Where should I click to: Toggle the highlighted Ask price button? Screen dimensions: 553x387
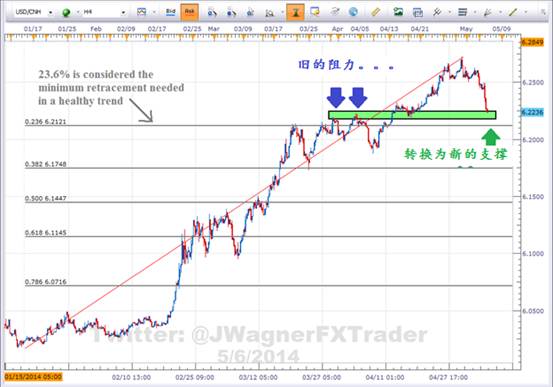click(189, 12)
